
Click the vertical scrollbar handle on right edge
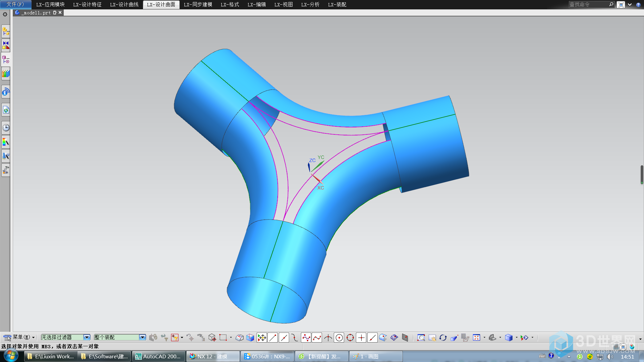(642, 175)
